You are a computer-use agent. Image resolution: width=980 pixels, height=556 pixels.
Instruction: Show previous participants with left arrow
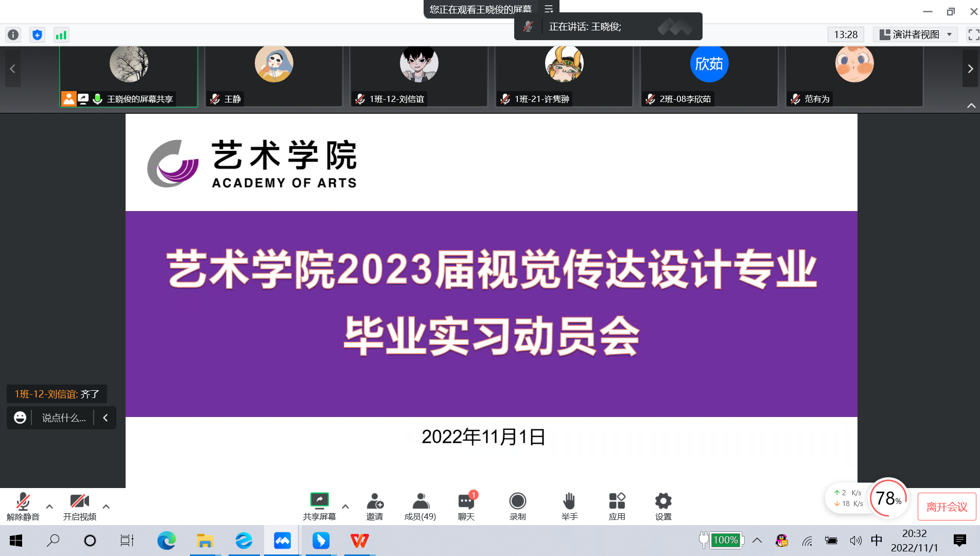click(x=13, y=68)
